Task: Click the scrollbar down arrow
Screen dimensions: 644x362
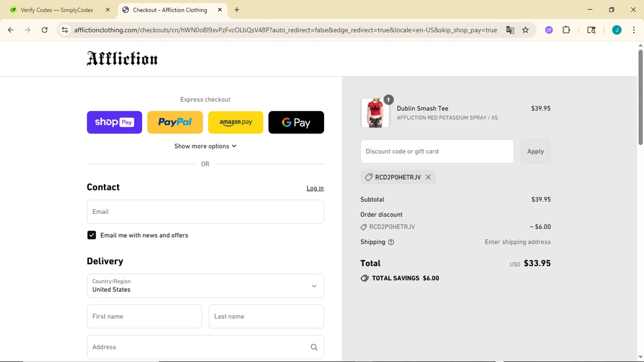Action: (641, 357)
